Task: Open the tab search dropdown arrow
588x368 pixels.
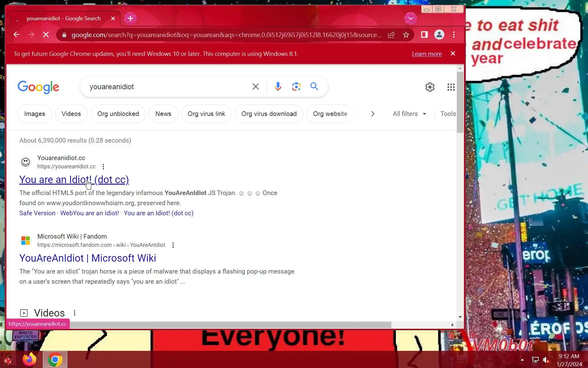Action: click(410, 18)
